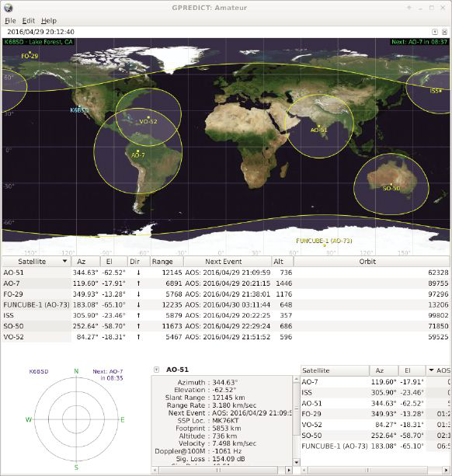452x476 pixels.
Task: Click the date-time 2016/04/29 20:12:40 label
Action: [40, 32]
